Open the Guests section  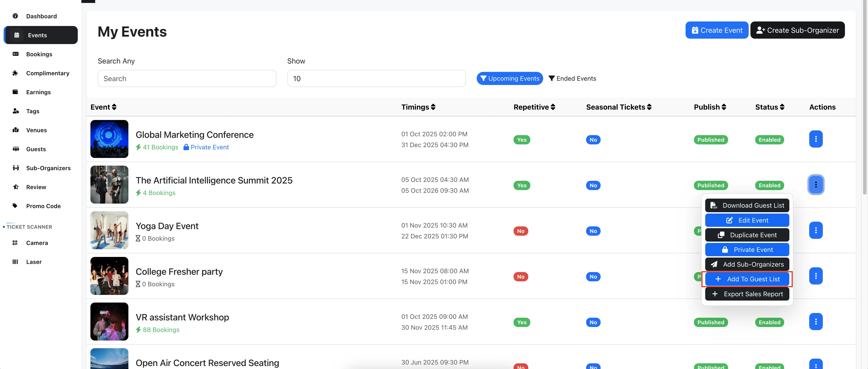point(36,149)
